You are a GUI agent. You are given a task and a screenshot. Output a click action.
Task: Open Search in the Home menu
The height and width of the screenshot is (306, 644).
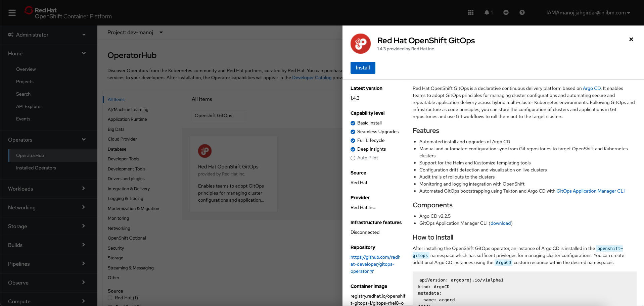tap(23, 94)
